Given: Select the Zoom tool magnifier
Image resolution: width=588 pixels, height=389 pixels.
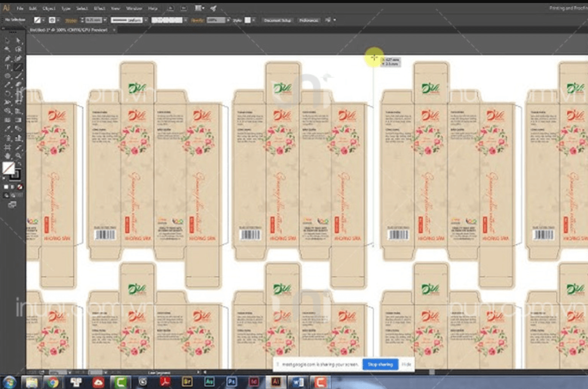Looking at the screenshot, I should 18,155.
